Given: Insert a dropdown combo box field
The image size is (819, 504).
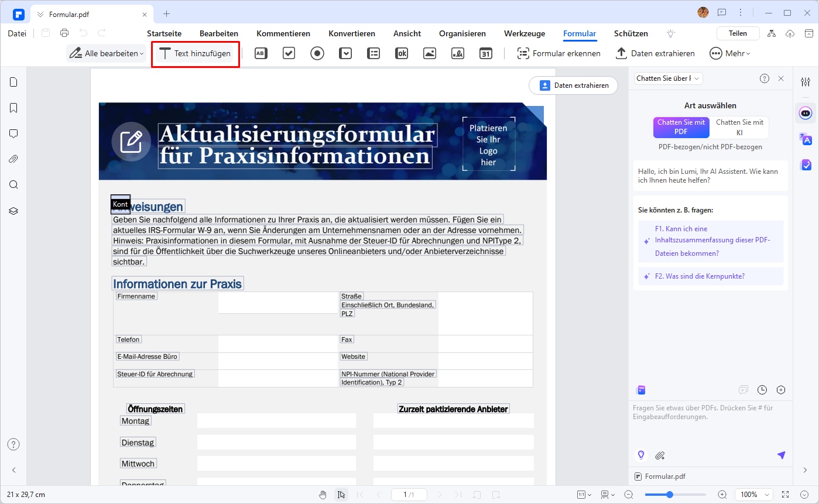Looking at the screenshot, I should (345, 53).
